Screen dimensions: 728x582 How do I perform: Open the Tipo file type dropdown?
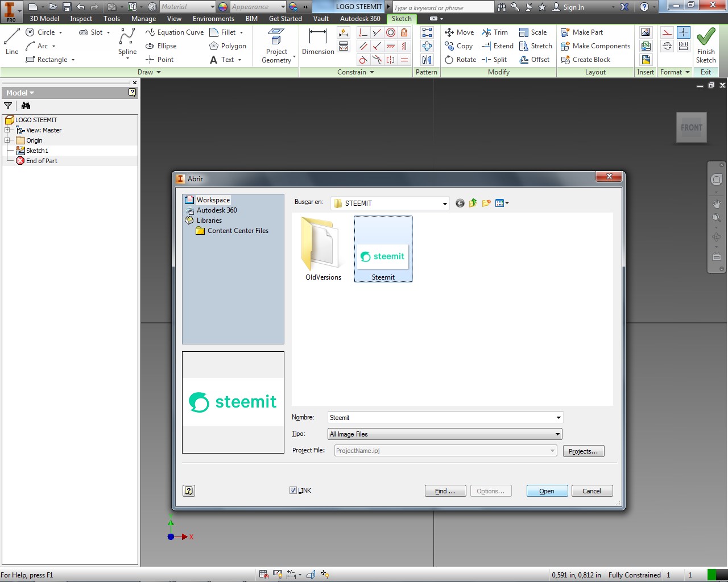point(558,434)
